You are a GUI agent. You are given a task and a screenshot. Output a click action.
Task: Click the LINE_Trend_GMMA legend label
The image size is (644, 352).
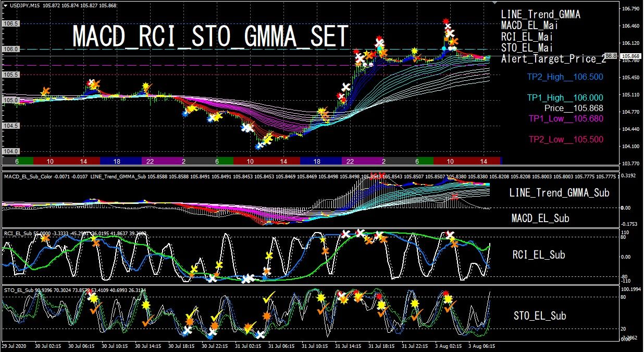540,15
